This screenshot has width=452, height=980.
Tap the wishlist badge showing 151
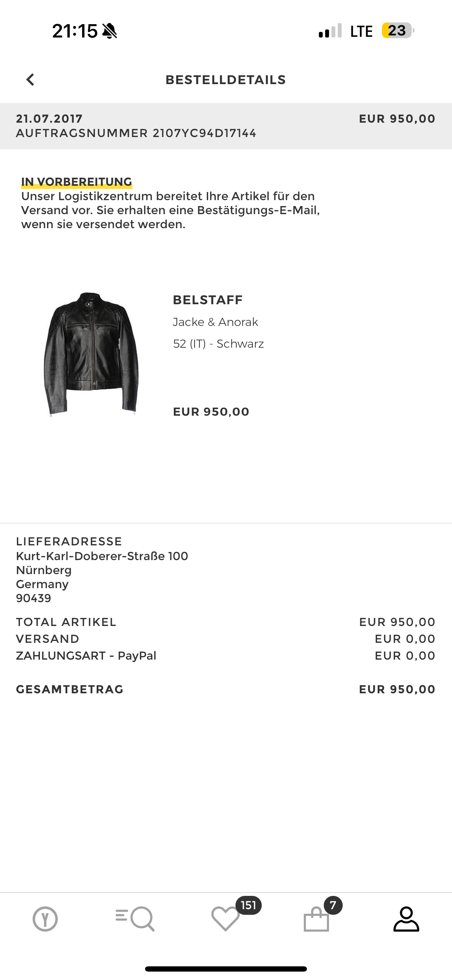tap(248, 905)
